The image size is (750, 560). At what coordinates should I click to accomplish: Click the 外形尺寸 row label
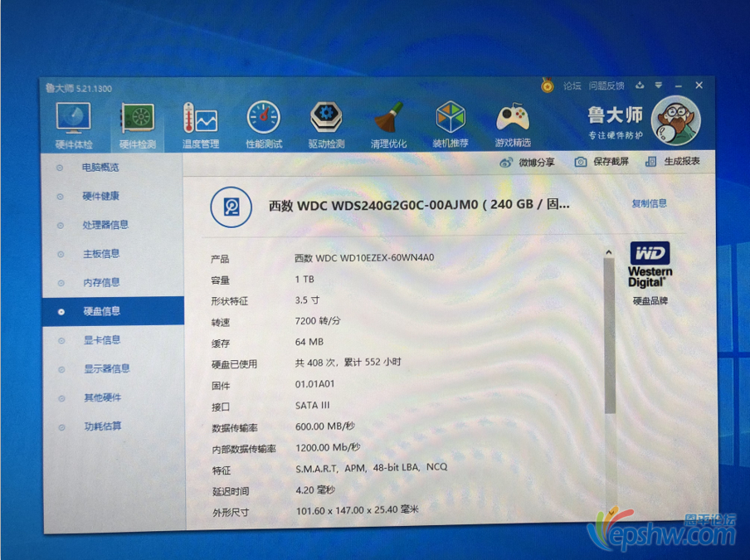(x=231, y=512)
